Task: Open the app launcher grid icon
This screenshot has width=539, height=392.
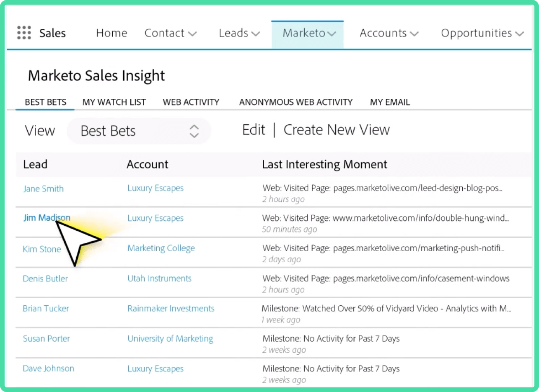Action: point(24,33)
